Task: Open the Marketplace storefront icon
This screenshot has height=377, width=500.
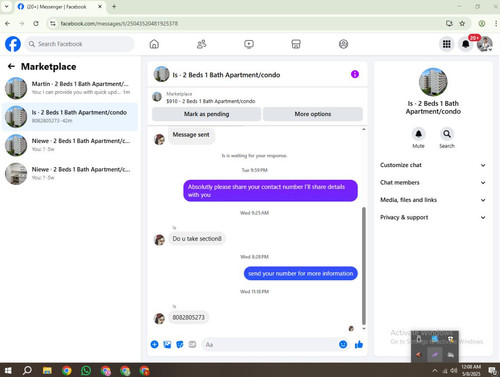Action: [296, 44]
